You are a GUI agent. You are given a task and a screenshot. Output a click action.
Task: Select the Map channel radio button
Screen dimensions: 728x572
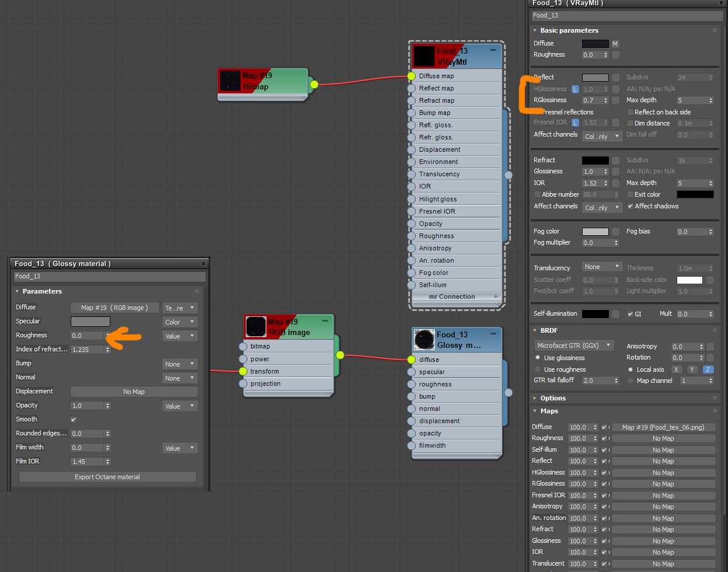[x=631, y=381]
